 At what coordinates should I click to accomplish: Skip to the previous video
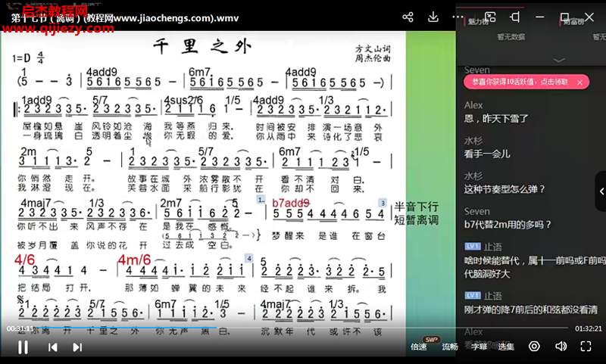(53, 347)
